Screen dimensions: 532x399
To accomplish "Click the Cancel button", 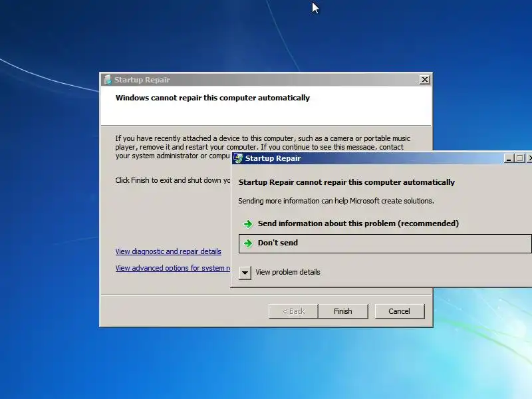I will pos(400,311).
